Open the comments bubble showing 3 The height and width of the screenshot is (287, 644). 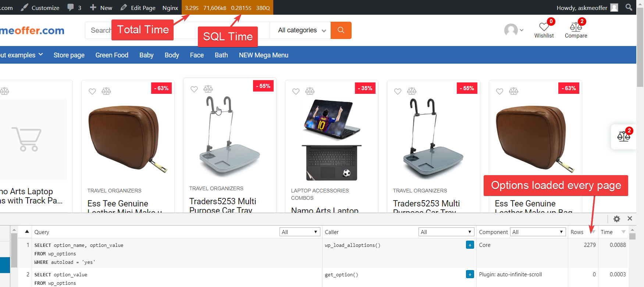[x=74, y=8]
